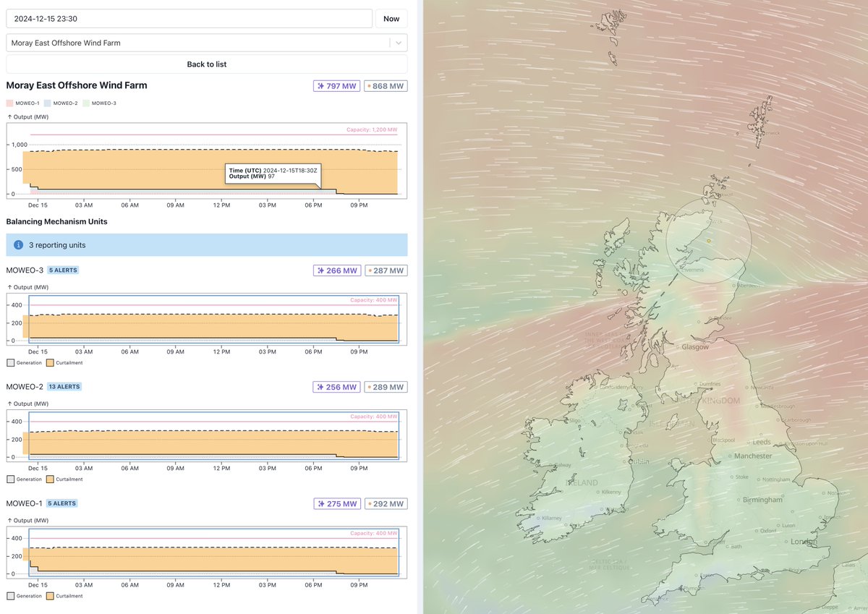Click the wind icon in 266 MW badge
The height and width of the screenshot is (614, 868).
[320, 271]
